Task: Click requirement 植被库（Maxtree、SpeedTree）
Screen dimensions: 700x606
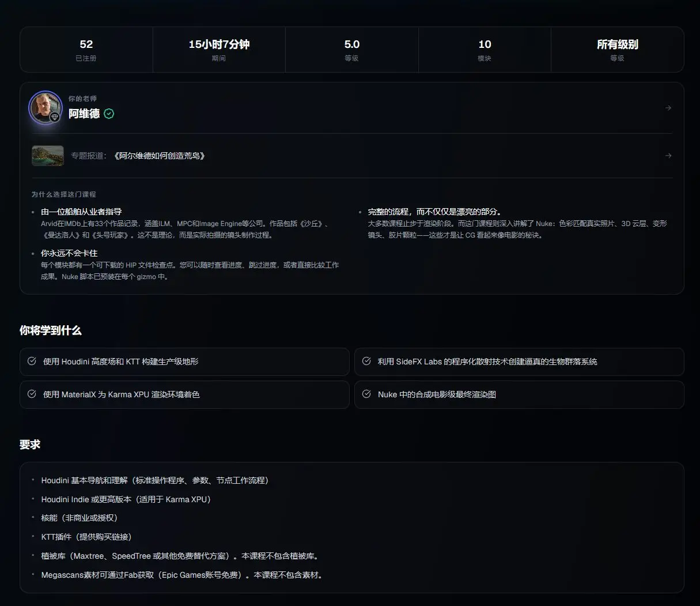Action: (x=181, y=556)
